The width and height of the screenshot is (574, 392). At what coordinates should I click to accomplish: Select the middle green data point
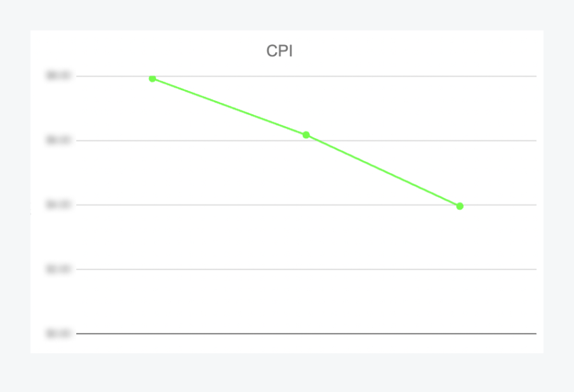coord(306,135)
